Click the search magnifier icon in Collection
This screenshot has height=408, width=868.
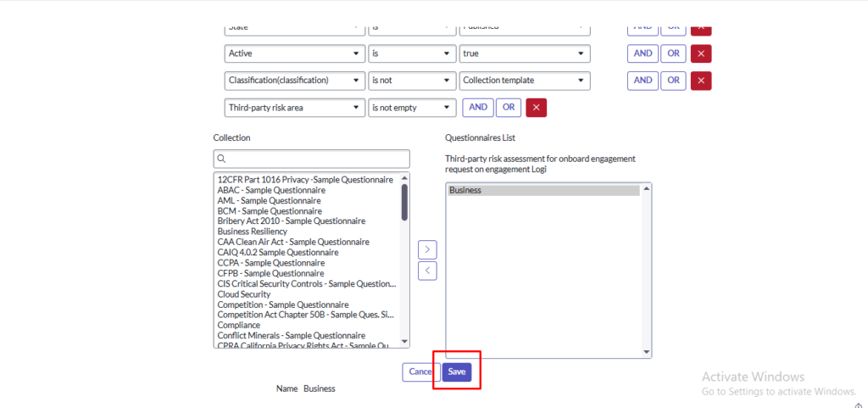[221, 159]
